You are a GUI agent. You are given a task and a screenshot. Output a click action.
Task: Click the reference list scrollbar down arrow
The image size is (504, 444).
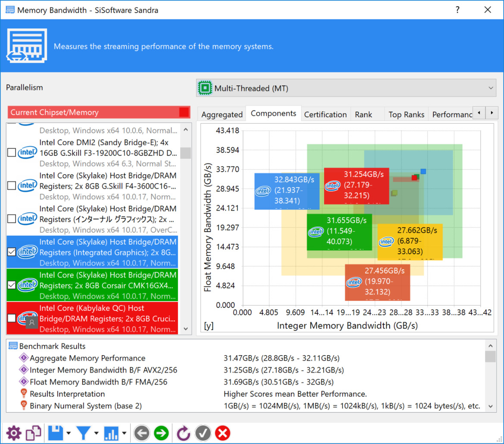click(186, 328)
